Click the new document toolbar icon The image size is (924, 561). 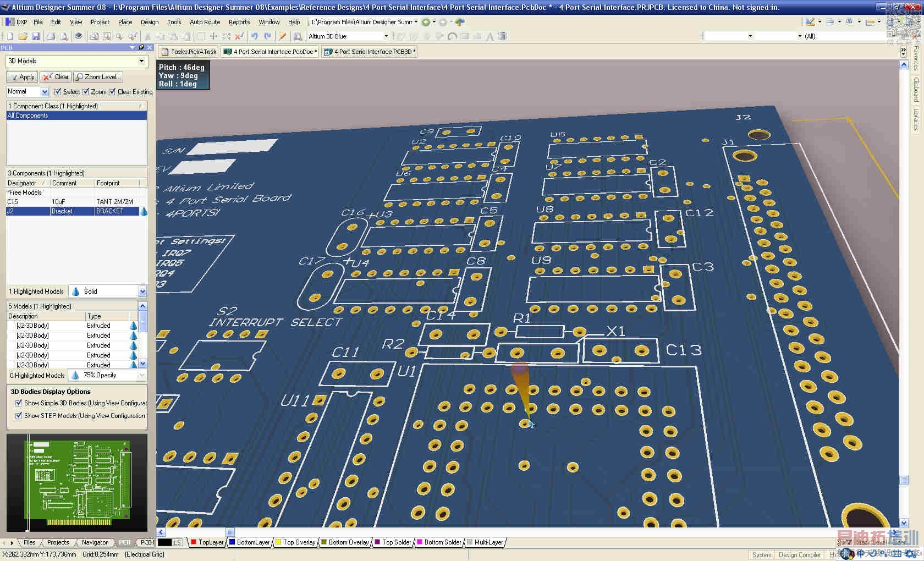point(10,36)
